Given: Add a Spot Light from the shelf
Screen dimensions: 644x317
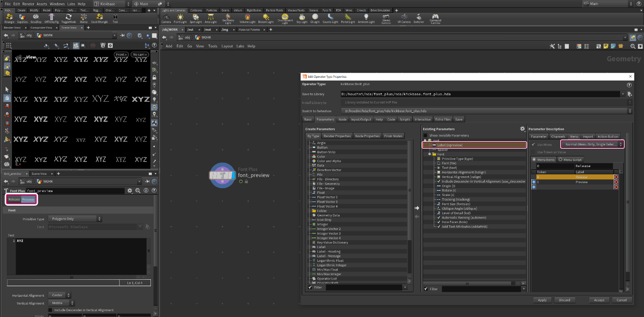Looking at the screenshot, I should pos(195,18).
